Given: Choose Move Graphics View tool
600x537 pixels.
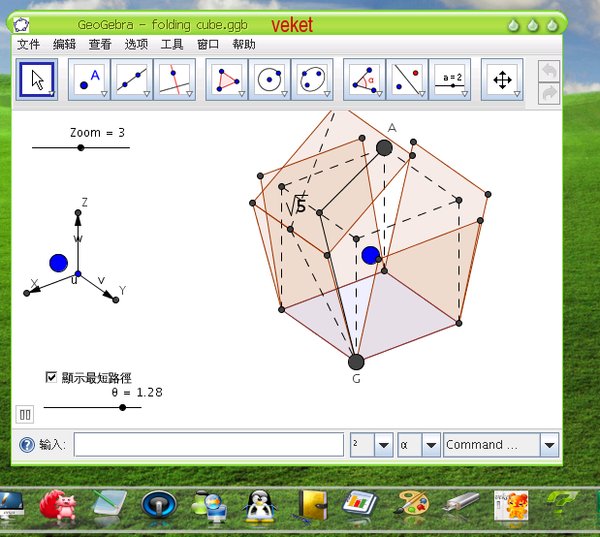Looking at the screenshot, I should click(502, 80).
